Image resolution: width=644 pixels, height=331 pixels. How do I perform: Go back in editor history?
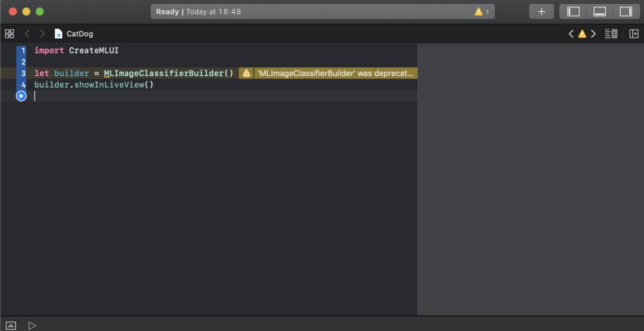(27, 34)
